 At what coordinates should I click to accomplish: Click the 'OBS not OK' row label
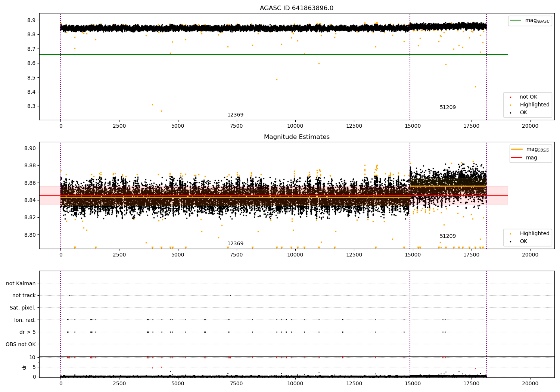(x=21, y=344)
